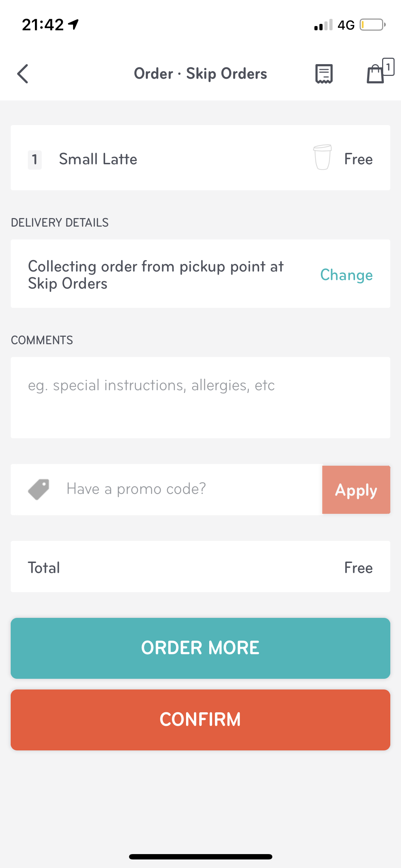401x868 pixels.
Task: Tap the back arrow icon
Action: click(x=23, y=74)
